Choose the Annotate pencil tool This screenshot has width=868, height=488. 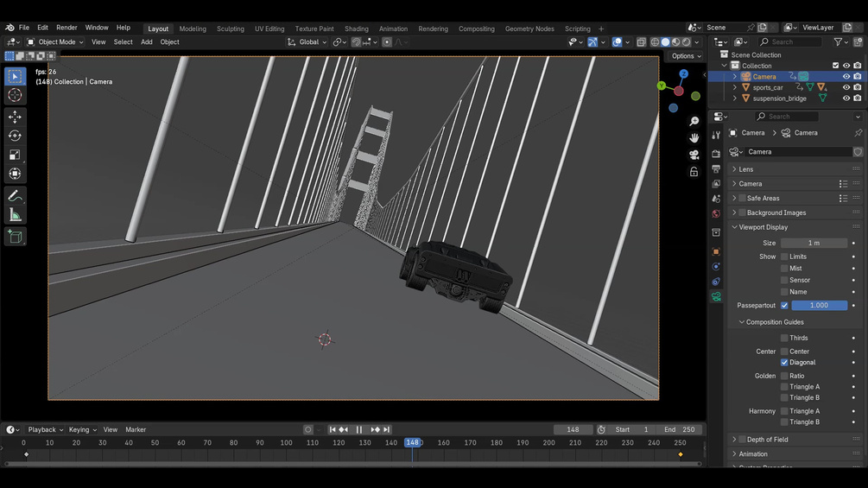click(x=15, y=196)
